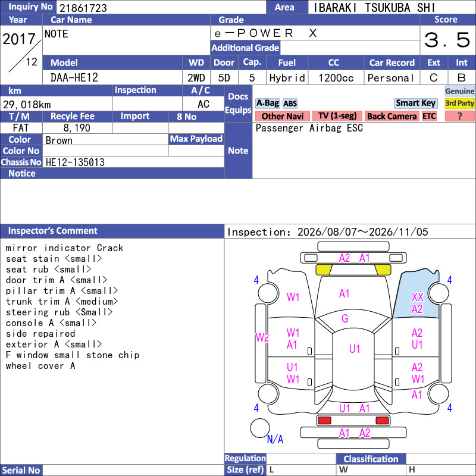This screenshot has height=476, width=476.
Task: Click model code DAA-HE12
Action: (74, 78)
